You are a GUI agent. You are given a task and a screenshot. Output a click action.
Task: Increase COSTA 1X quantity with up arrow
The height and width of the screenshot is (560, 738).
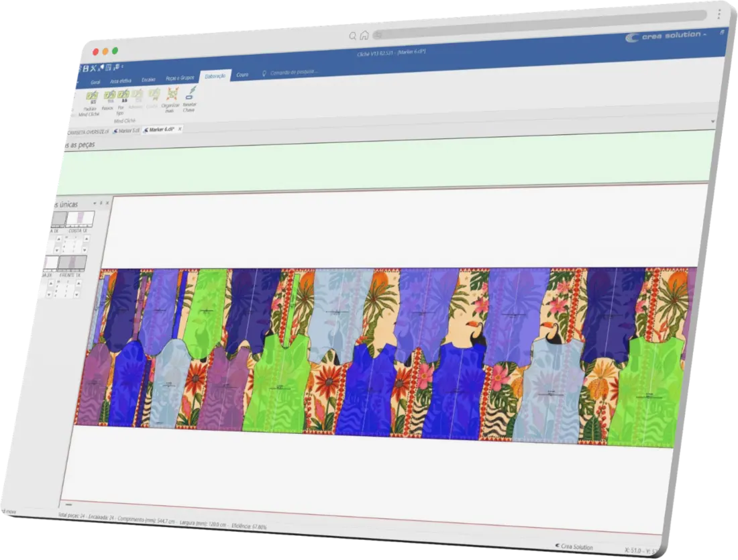click(x=87, y=239)
